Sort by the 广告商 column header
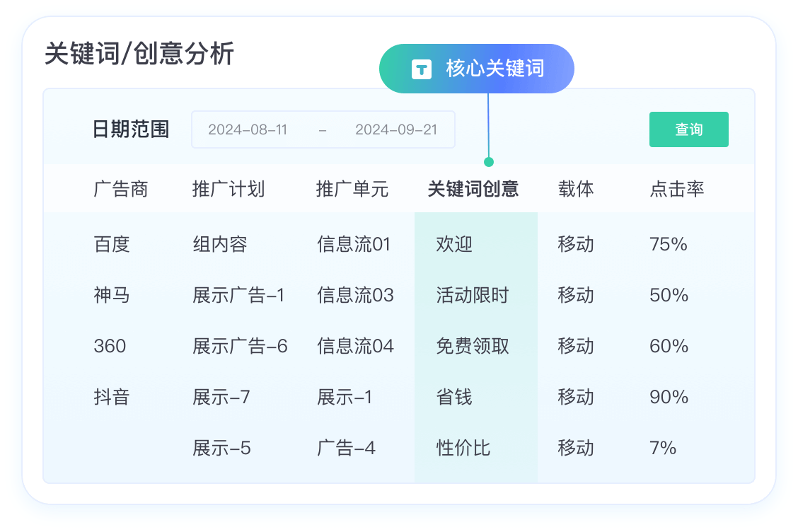This screenshot has height=532, width=798. [x=120, y=189]
